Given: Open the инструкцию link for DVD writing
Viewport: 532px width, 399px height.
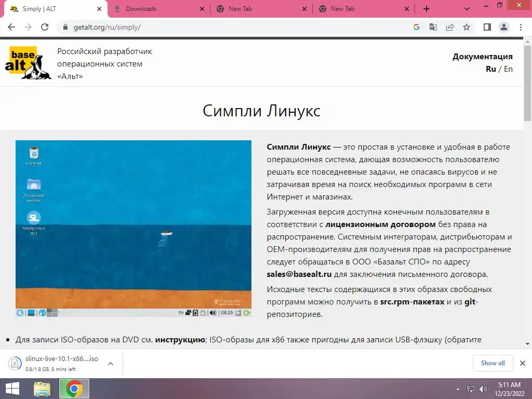Looking at the screenshot, I should 180,340.
